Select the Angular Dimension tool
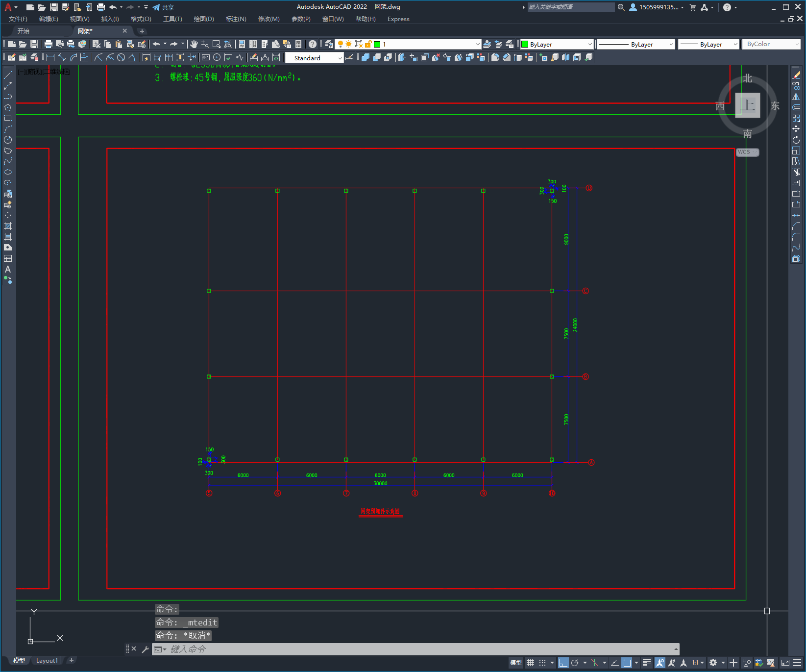The height and width of the screenshot is (672, 806). [x=132, y=58]
